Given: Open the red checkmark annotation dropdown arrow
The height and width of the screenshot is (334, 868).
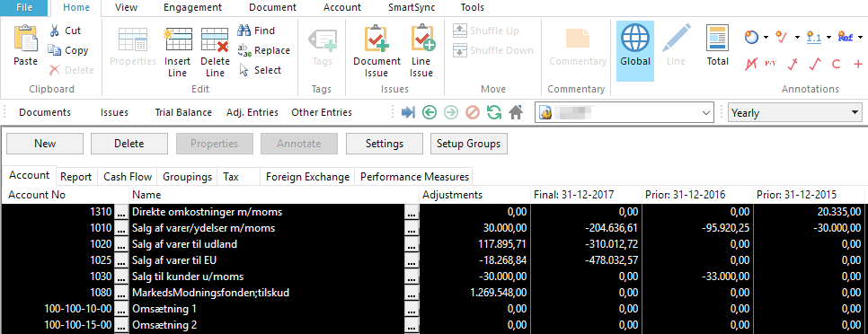Looking at the screenshot, I should [x=797, y=38].
